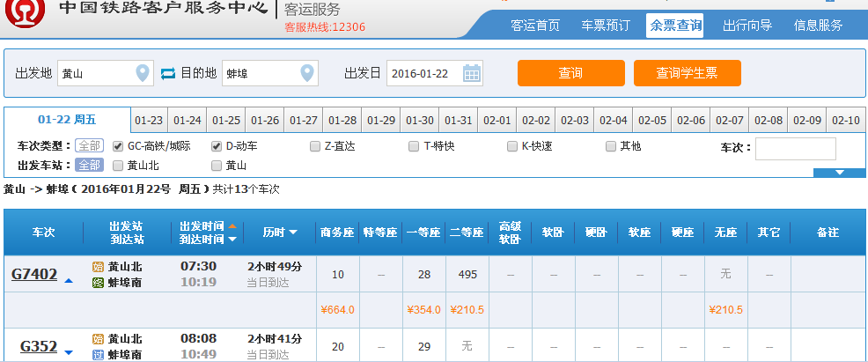The height and width of the screenshot is (362, 868).
Task: Click 一等座 price ¥354.0
Action: coord(424,310)
